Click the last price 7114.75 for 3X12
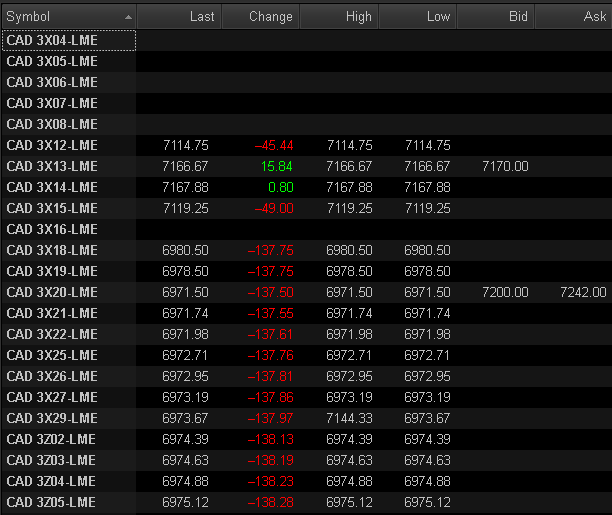 [185, 145]
